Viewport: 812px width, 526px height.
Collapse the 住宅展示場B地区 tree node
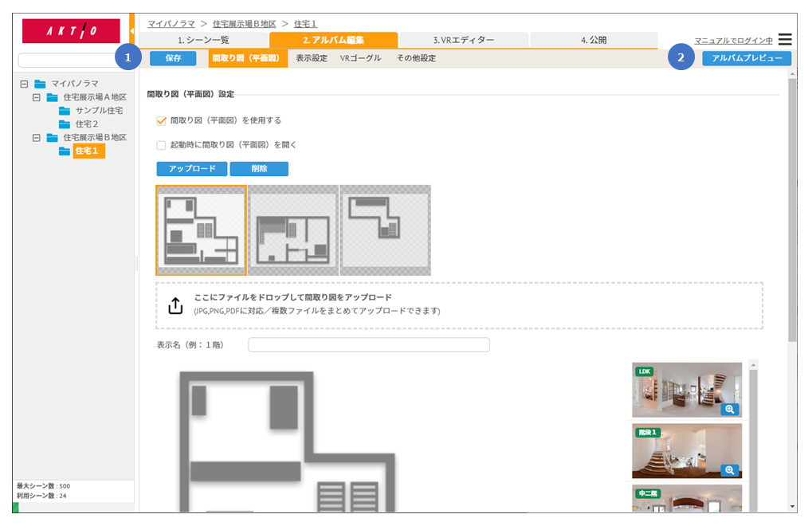[37, 138]
